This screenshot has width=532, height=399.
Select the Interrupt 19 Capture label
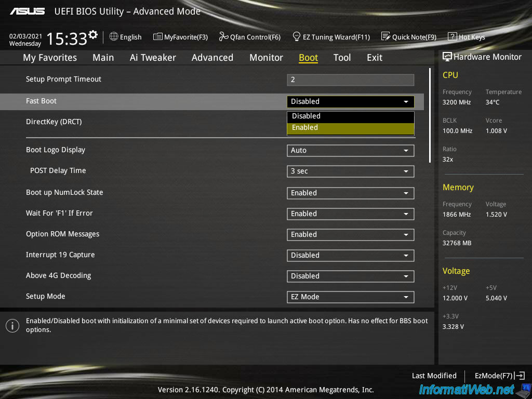click(x=60, y=255)
